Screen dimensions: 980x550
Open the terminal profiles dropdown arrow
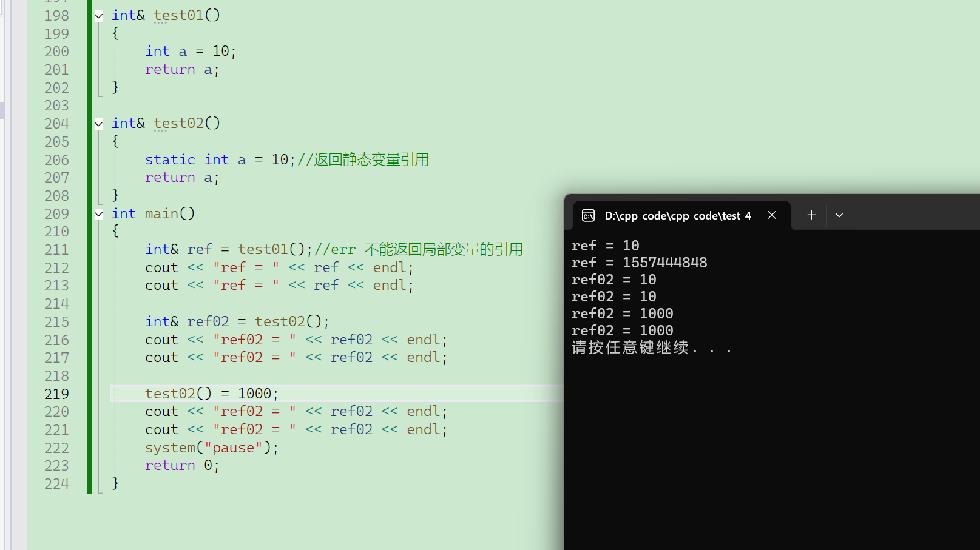(x=839, y=215)
